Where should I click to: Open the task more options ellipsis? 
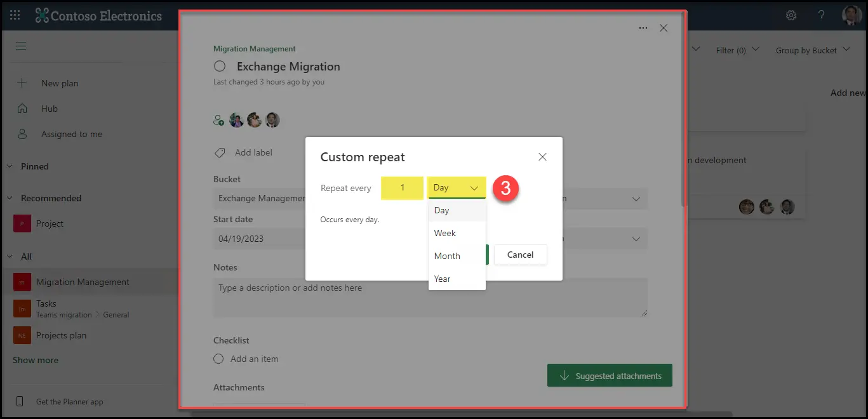643,28
